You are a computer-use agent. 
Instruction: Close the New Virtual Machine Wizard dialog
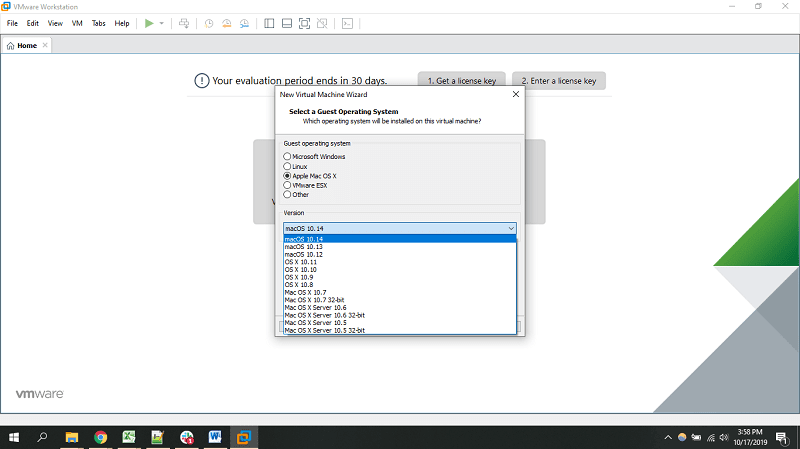[x=516, y=94]
